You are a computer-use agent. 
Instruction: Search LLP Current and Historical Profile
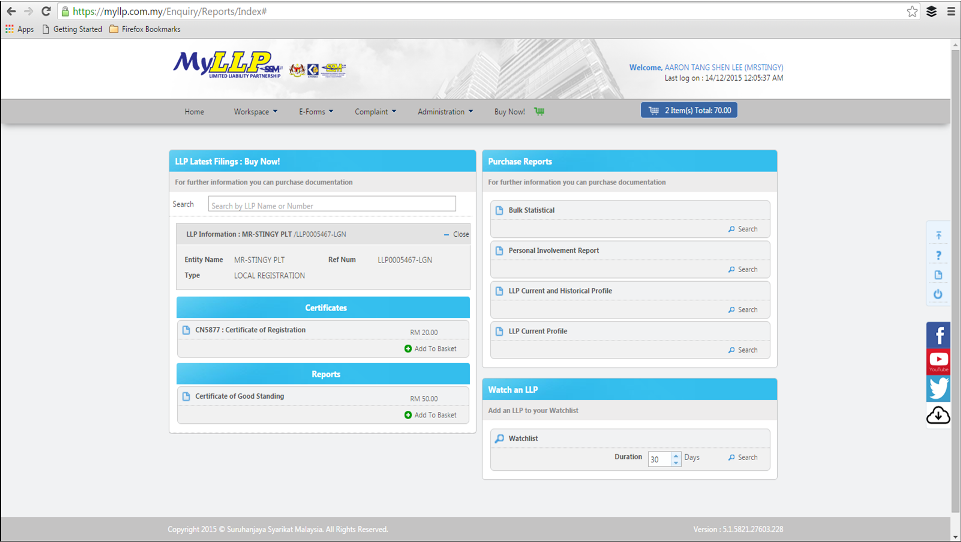[743, 310]
